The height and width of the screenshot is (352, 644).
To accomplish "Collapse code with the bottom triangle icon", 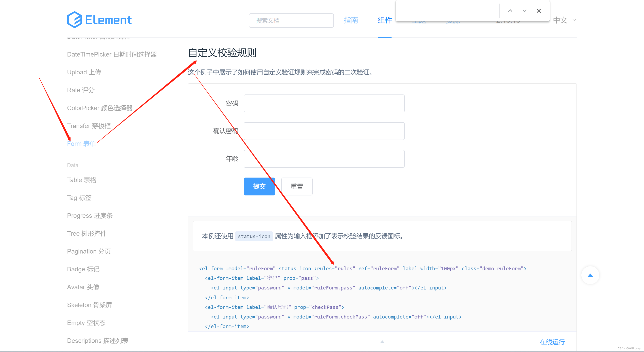I will click(382, 342).
